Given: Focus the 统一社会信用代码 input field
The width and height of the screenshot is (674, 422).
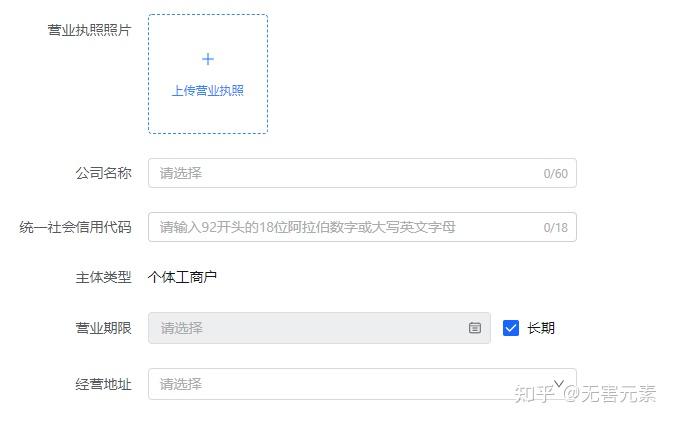Looking at the screenshot, I should pos(362,227).
